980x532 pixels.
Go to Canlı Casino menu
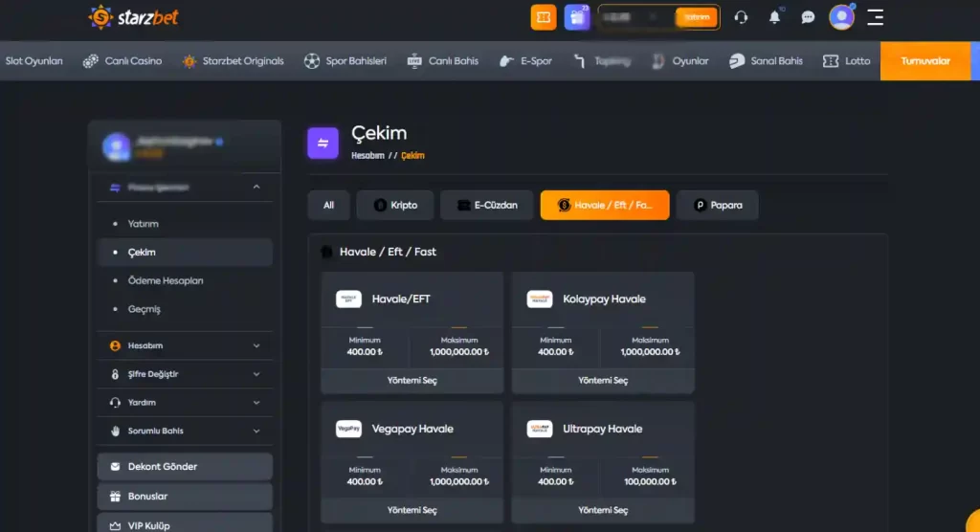122,60
